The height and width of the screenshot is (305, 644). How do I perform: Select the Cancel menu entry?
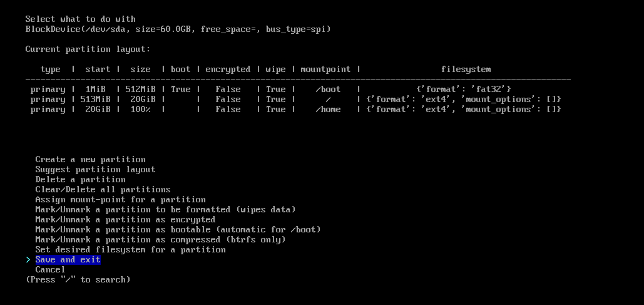tap(50, 270)
